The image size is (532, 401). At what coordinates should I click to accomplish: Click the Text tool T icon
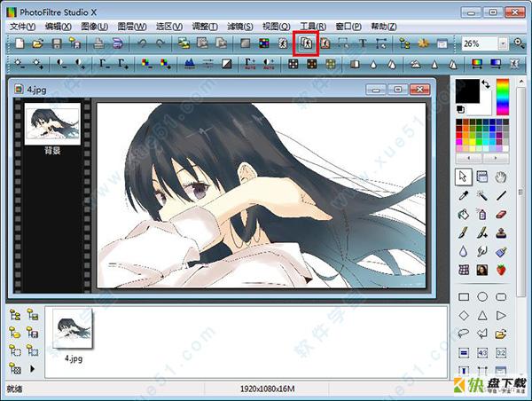click(x=363, y=43)
